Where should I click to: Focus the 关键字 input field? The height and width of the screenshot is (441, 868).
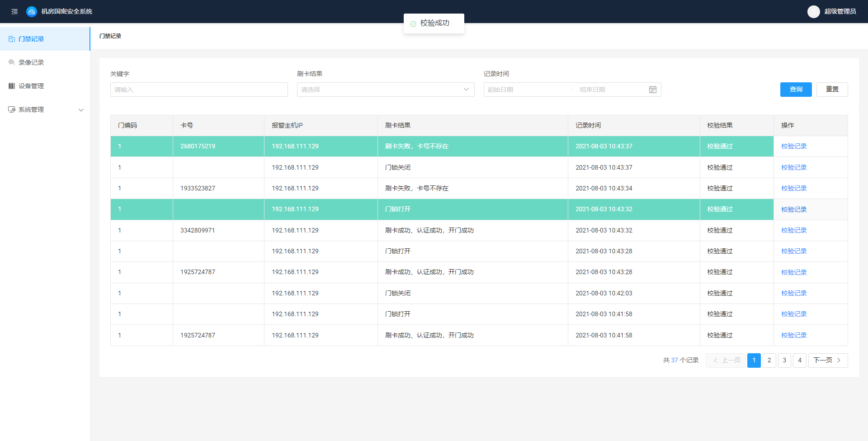point(199,90)
